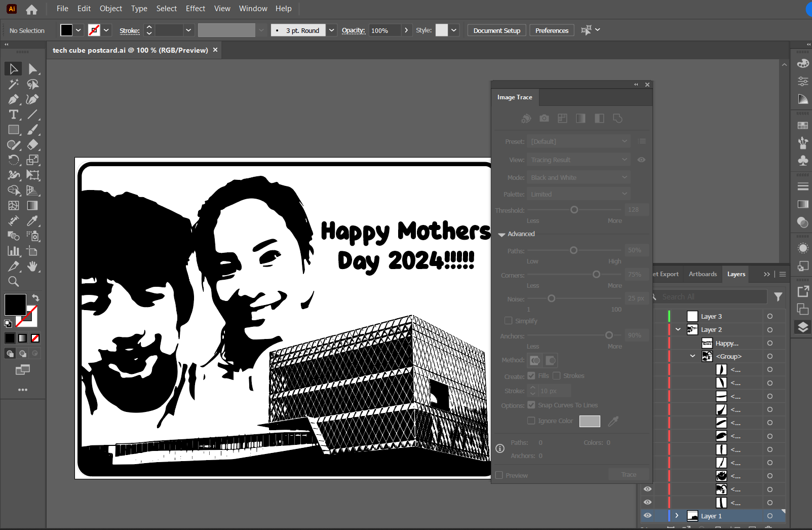Screen dimensions: 812x530
Task: Click the Document Setup button
Action: pos(497,30)
